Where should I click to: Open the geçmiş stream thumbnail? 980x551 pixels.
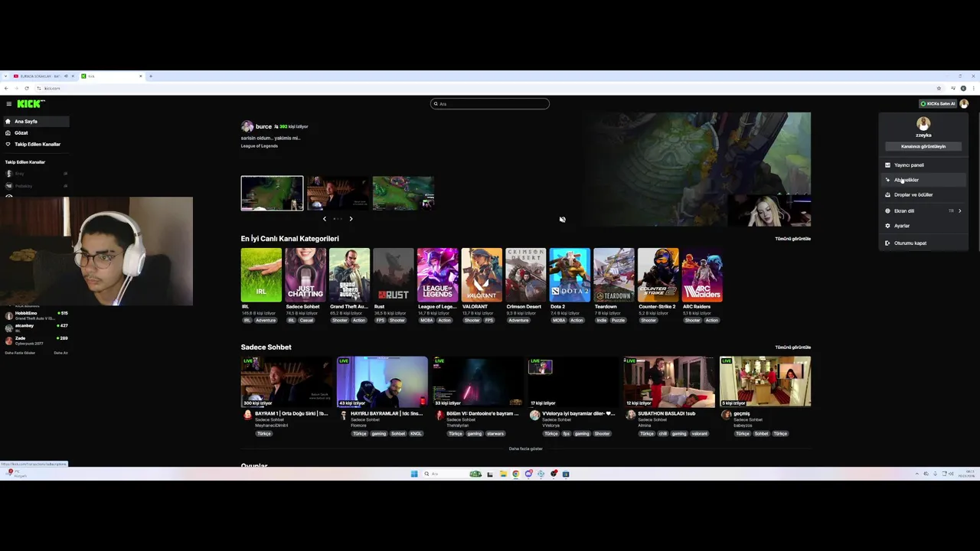tap(765, 381)
